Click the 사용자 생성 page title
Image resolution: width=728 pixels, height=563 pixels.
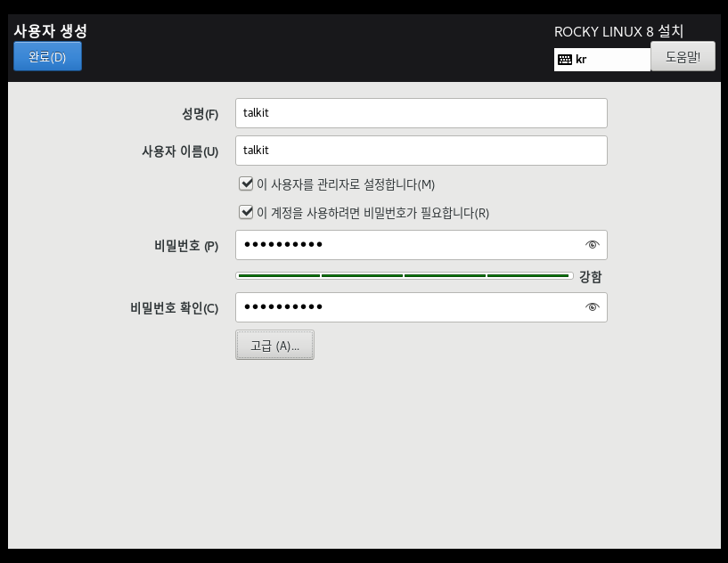pyautogui.click(x=50, y=30)
